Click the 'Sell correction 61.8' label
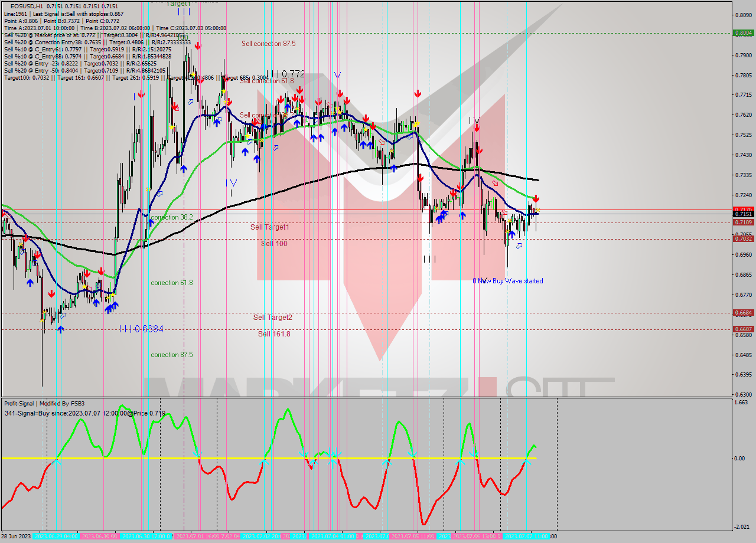756x543 pixels. point(267,81)
